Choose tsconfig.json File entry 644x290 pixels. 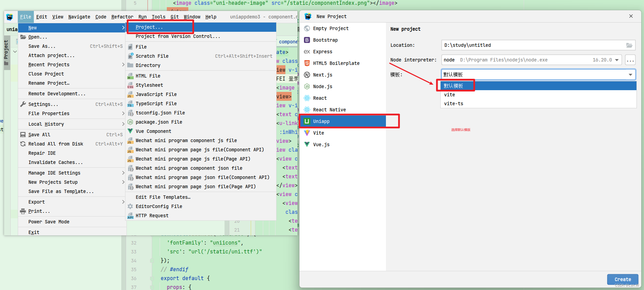point(201,113)
